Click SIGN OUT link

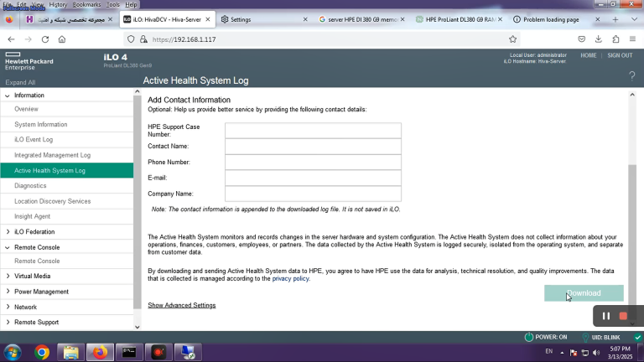[x=620, y=55]
